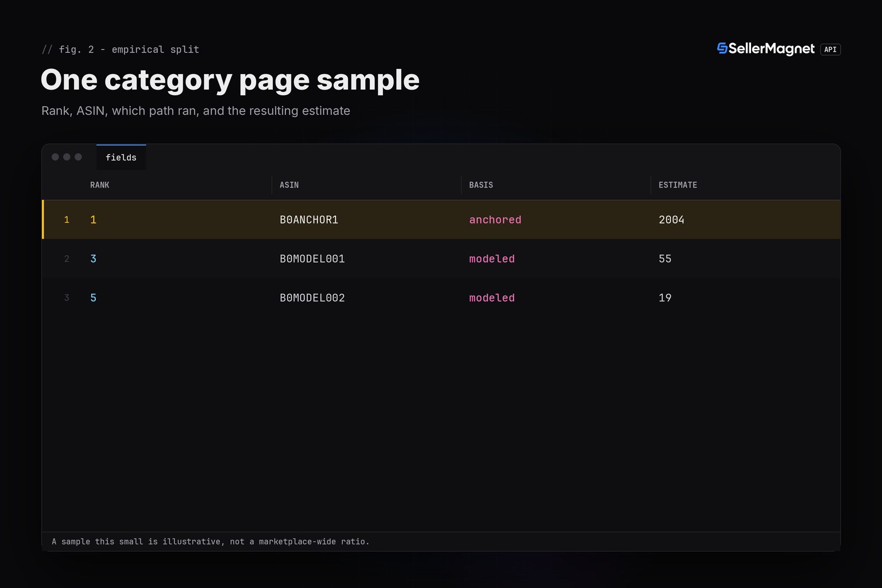Select the fields tab
Viewport: 882px width, 588px height.
coord(121,157)
